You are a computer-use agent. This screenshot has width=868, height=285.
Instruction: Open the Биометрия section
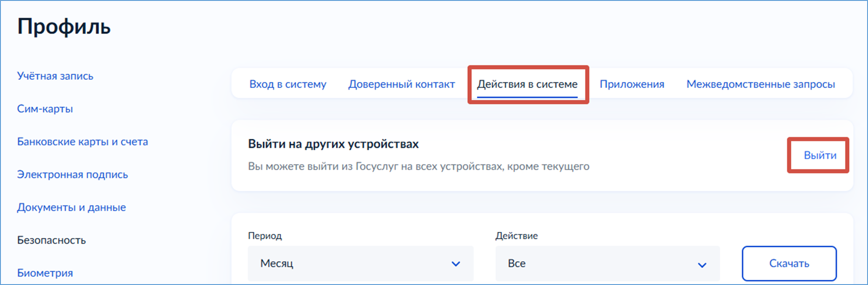(x=45, y=273)
